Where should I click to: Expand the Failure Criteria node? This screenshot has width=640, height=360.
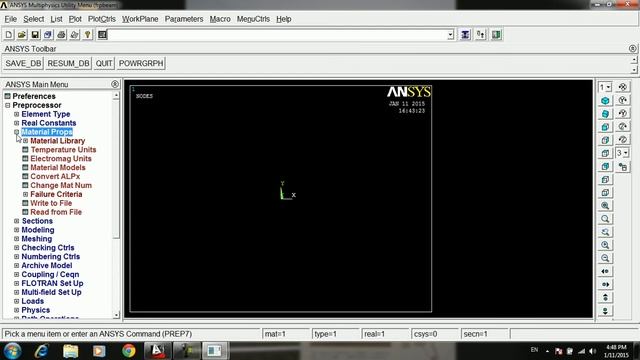25,194
